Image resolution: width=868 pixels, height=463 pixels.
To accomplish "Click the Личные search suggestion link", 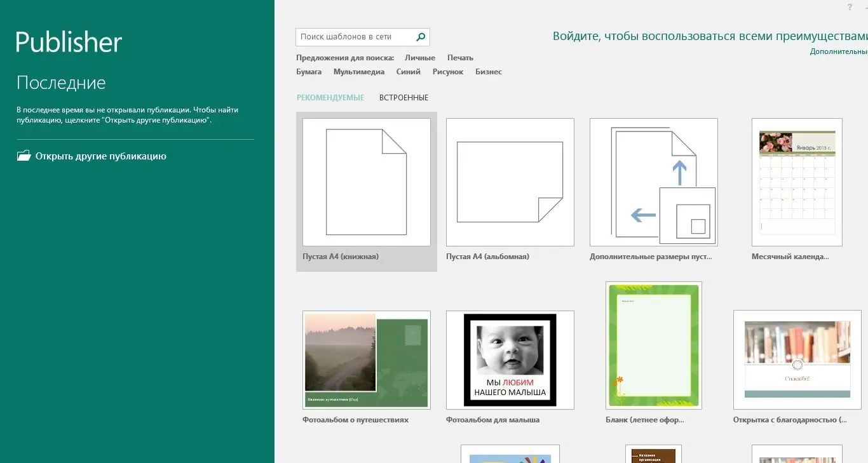I will click(420, 58).
